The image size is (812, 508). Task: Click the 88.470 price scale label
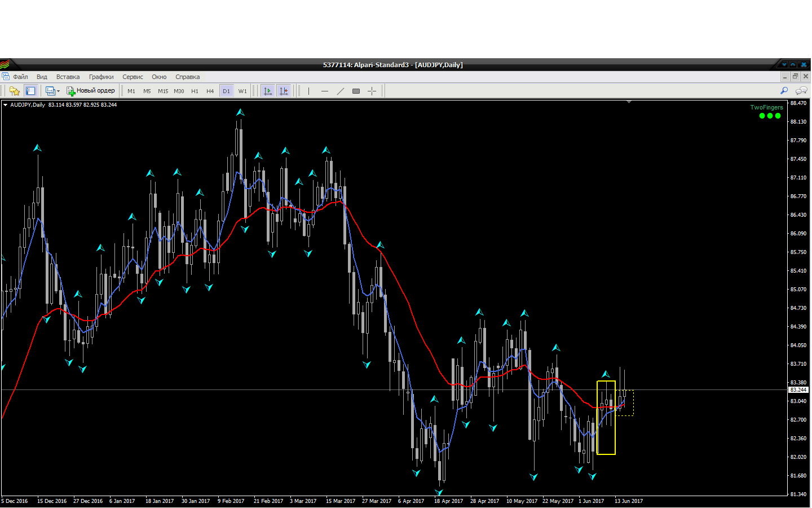(x=798, y=103)
